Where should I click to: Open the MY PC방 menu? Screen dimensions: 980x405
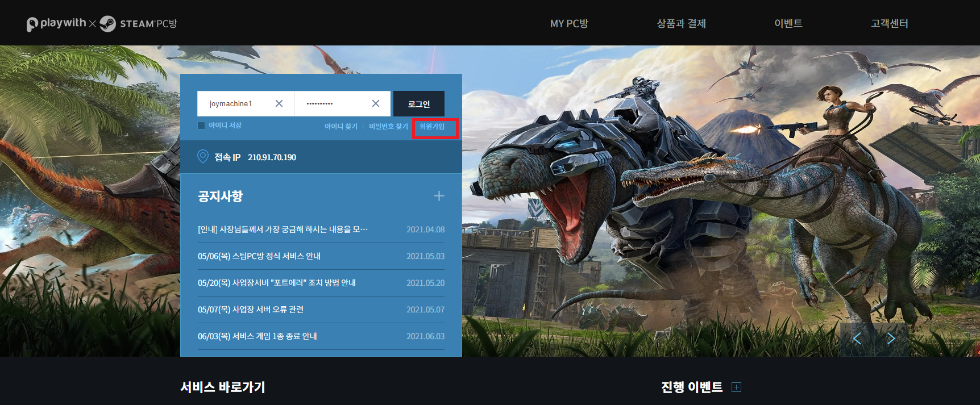569,23
